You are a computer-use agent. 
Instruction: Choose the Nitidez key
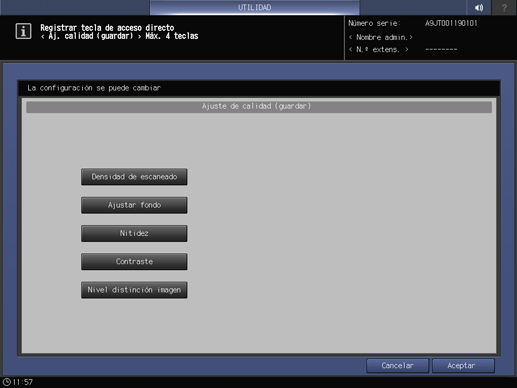point(134,233)
